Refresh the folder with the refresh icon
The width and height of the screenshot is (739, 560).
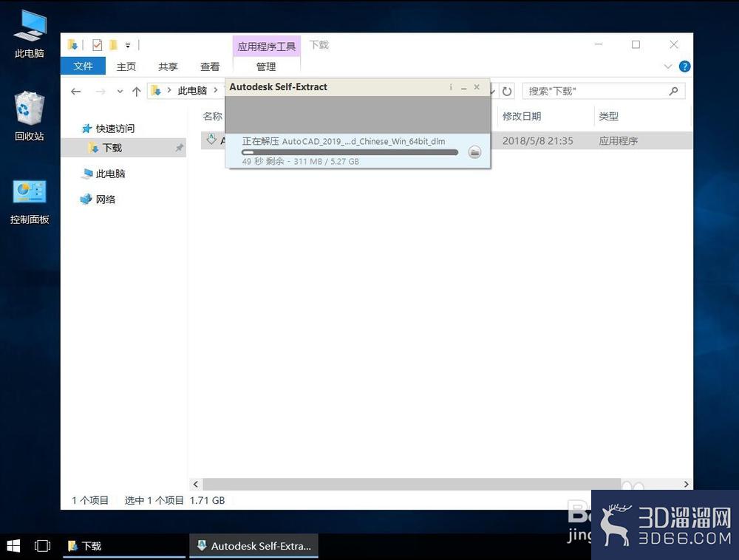[507, 91]
